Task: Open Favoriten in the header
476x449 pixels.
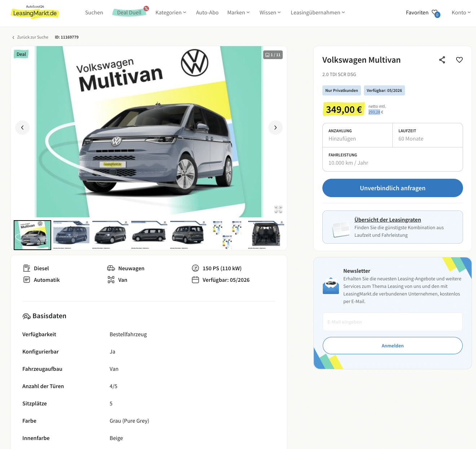Action: pos(417,13)
